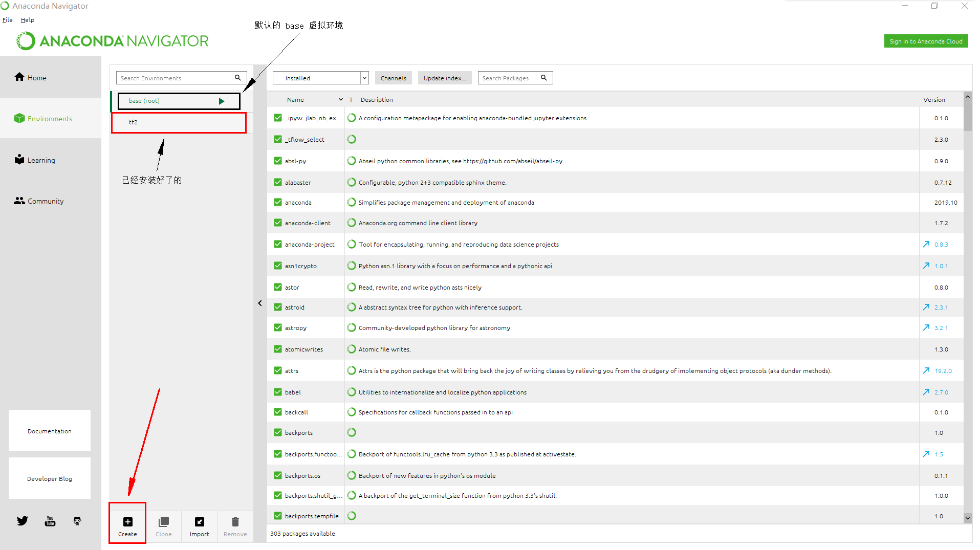This screenshot has width=980, height=550.
Task: Toggle the astor package checkbox
Action: (x=278, y=288)
